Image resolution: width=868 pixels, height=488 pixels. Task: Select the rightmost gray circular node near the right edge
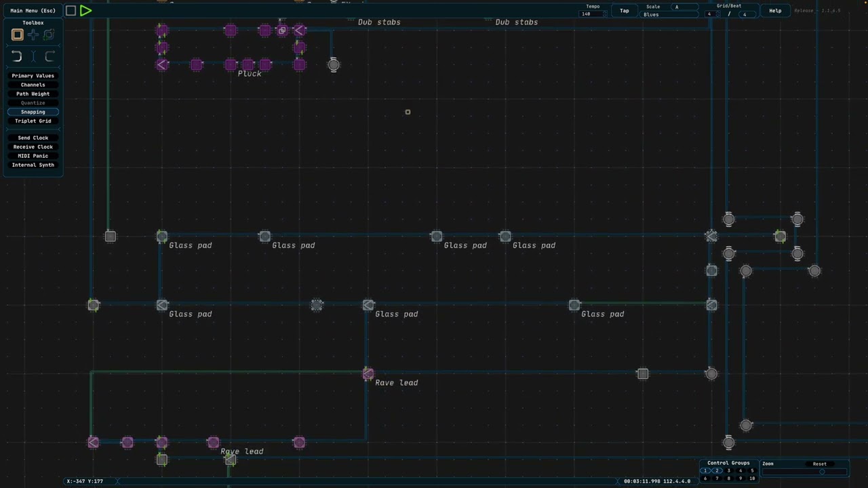coord(814,270)
